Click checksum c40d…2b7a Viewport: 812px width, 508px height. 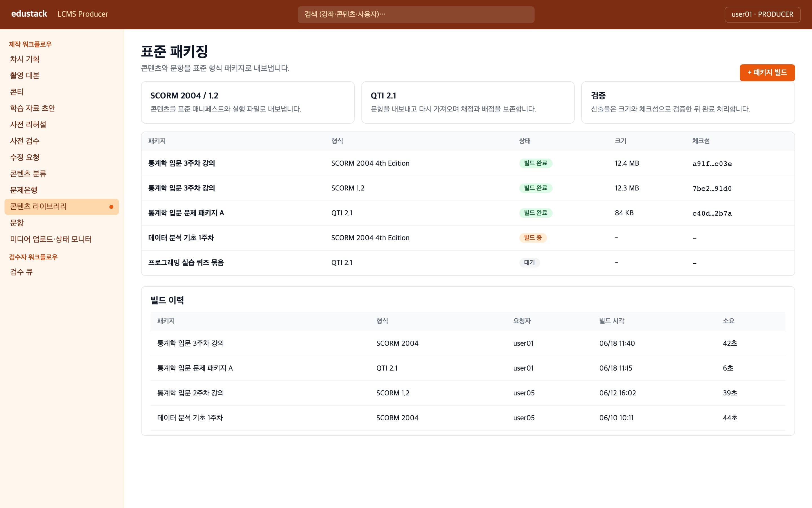coord(712,214)
